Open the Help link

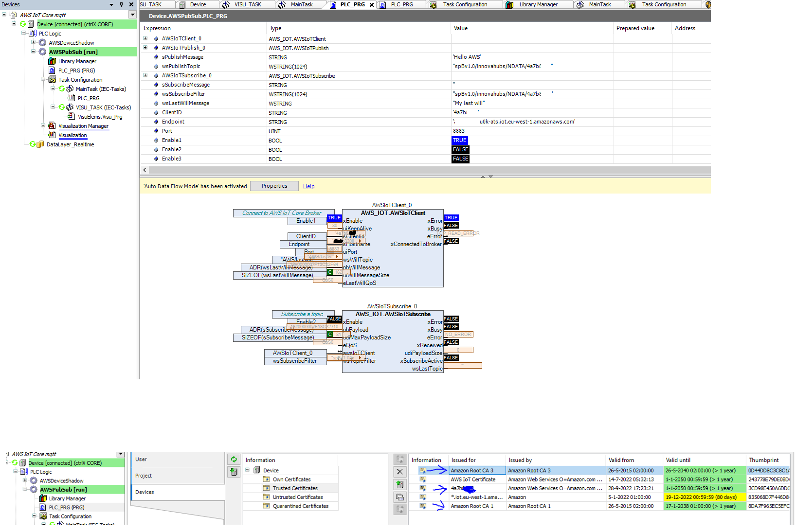(308, 187)
